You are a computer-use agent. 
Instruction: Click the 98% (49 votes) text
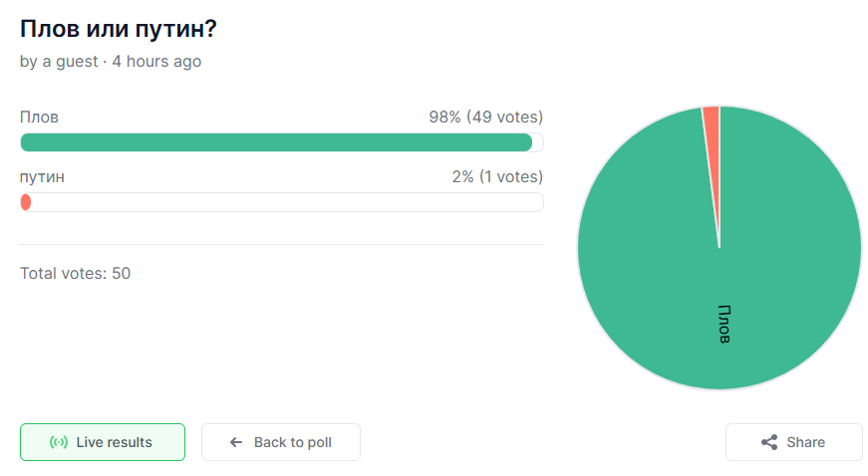coord(485,117)
